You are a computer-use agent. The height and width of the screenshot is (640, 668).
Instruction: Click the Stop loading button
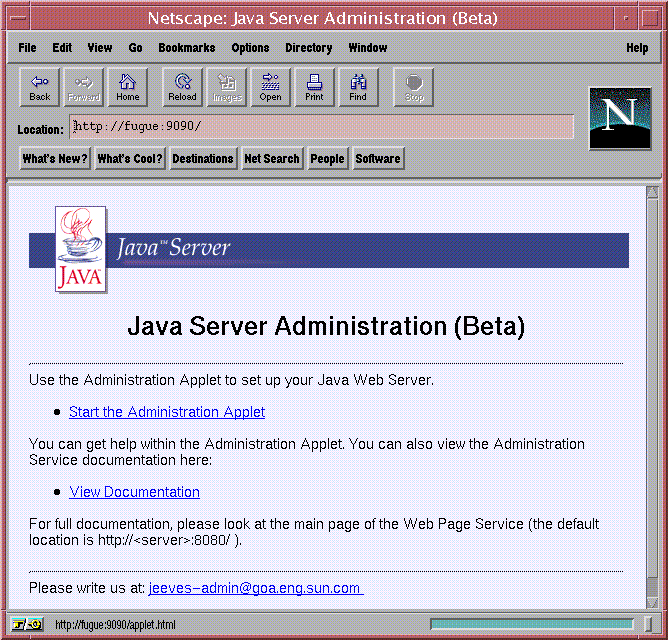[414, 87]
